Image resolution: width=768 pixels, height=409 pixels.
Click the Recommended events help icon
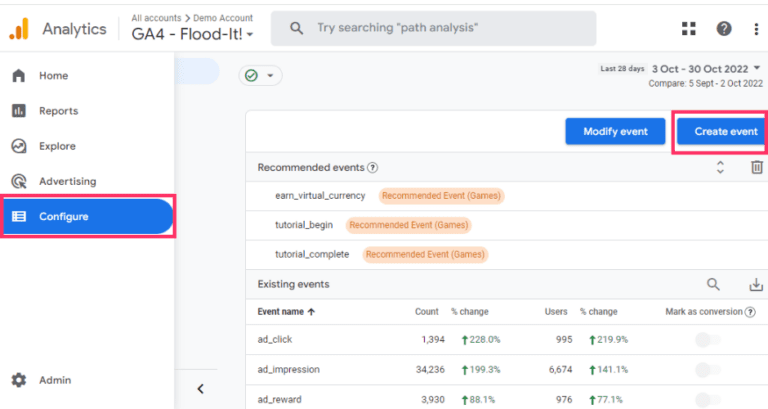click(x=373, y=168)
